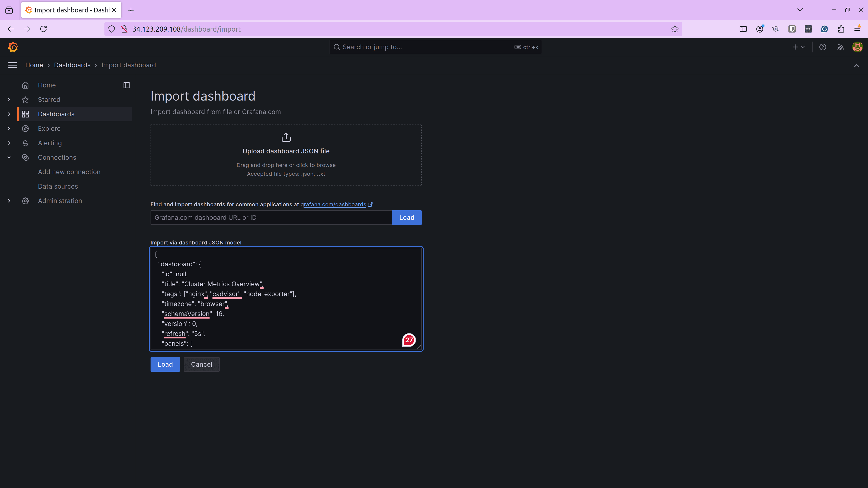This screenshot has width=868, height=488.
Task: Click the Grafana logo icon
Action: (x=13, y=47)
